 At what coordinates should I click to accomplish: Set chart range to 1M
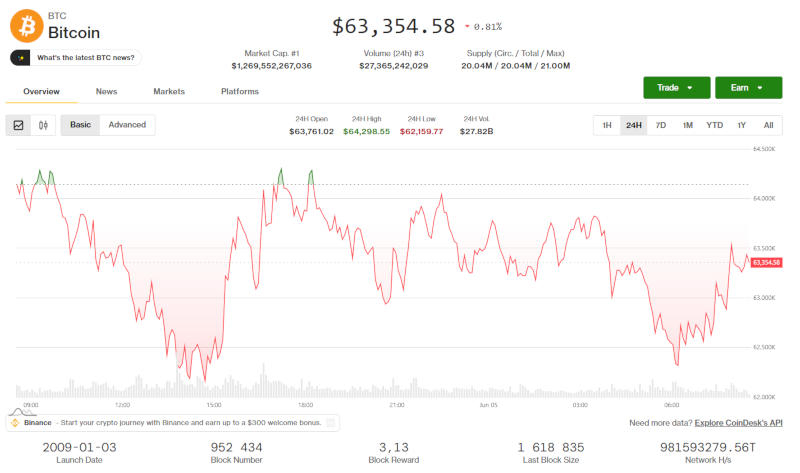coord(688,126)
